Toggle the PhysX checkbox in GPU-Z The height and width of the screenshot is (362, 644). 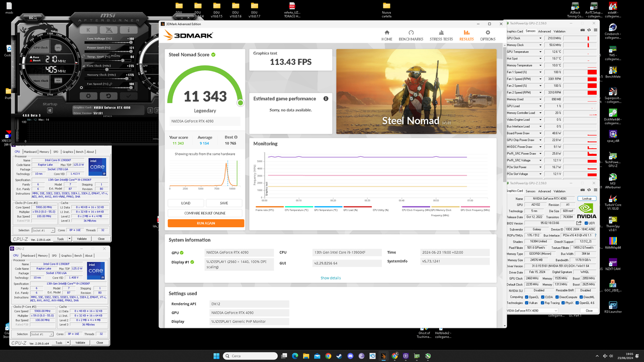pos(563,303)
